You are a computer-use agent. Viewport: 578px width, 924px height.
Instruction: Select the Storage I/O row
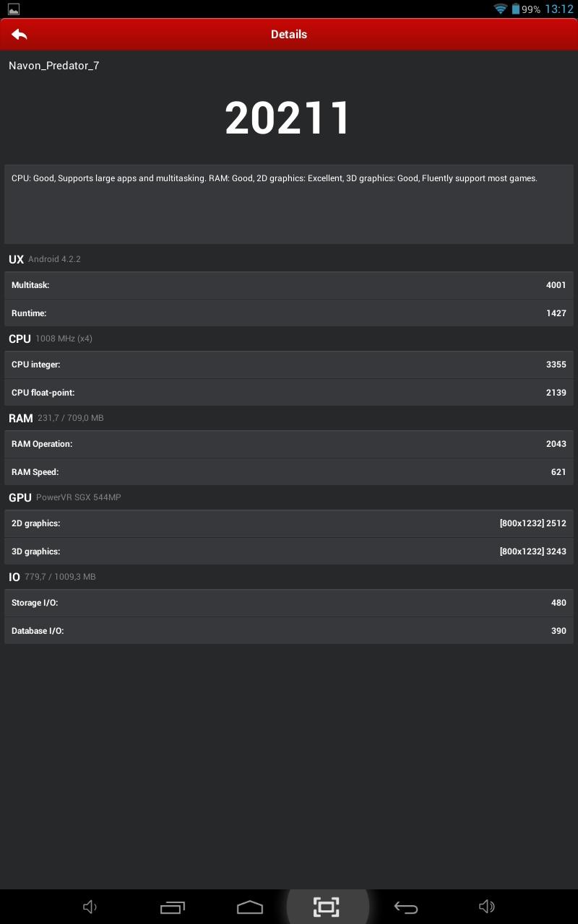click(289, 603)
